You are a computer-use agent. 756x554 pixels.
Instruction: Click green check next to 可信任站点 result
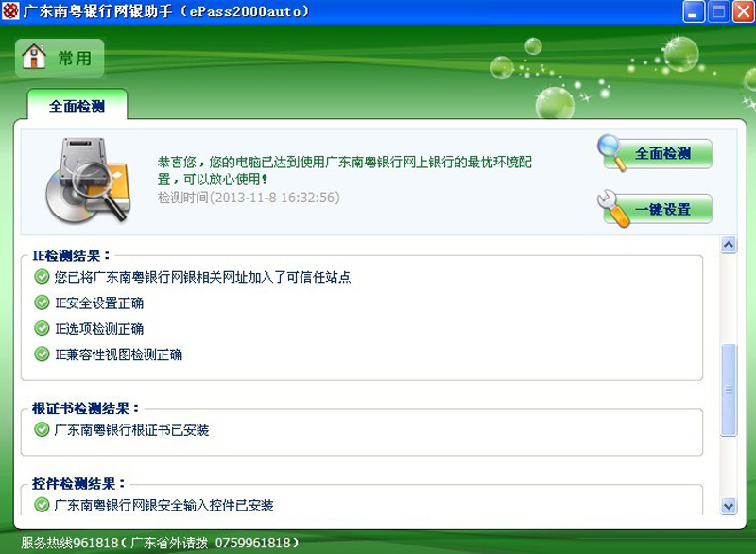coord(42,277)
